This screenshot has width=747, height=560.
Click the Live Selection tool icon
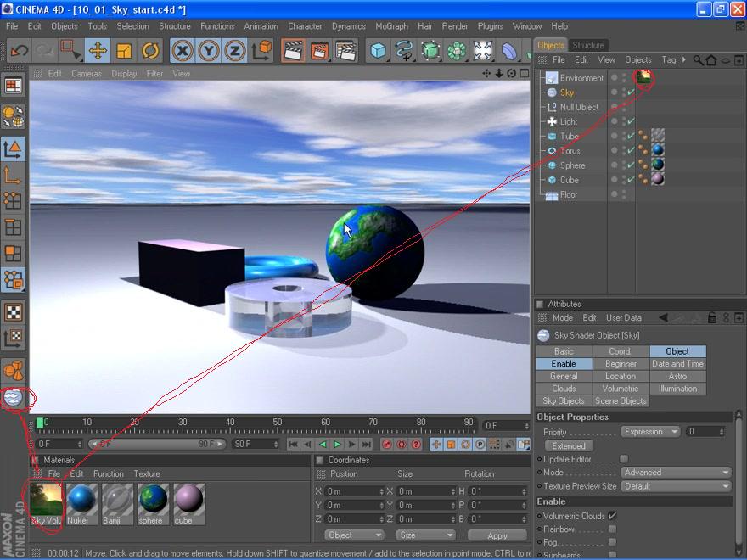tap(71, 50)
